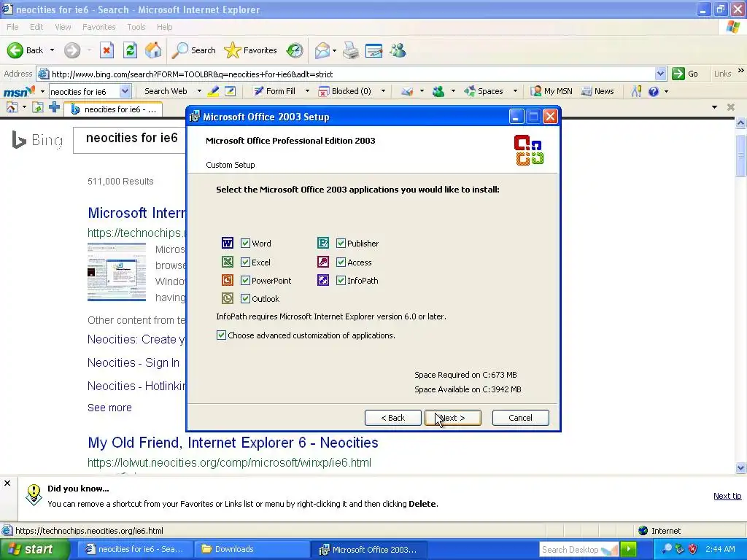The height and width of the screenshot is (560, 747).
Task: Open News from the MSN toolbar
Action: point(597,91)
